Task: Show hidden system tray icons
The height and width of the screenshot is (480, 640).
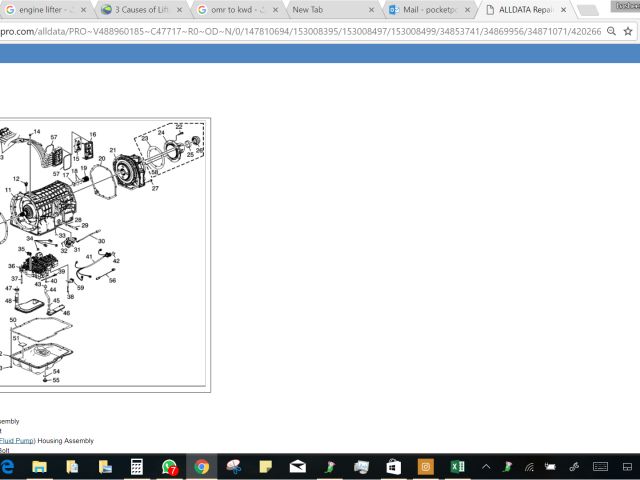Action: (486, 466)
